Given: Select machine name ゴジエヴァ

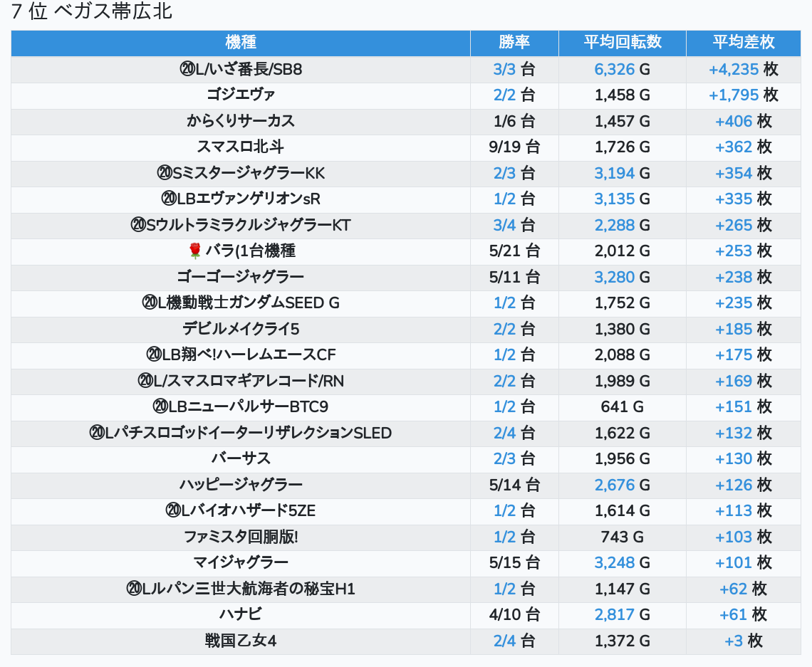Looking at the screenshot, I should [241, 95].
